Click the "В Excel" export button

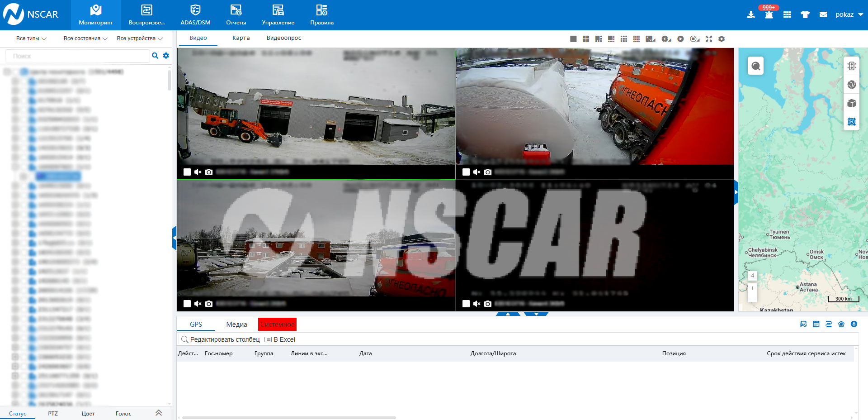click(x=280, y=339)
